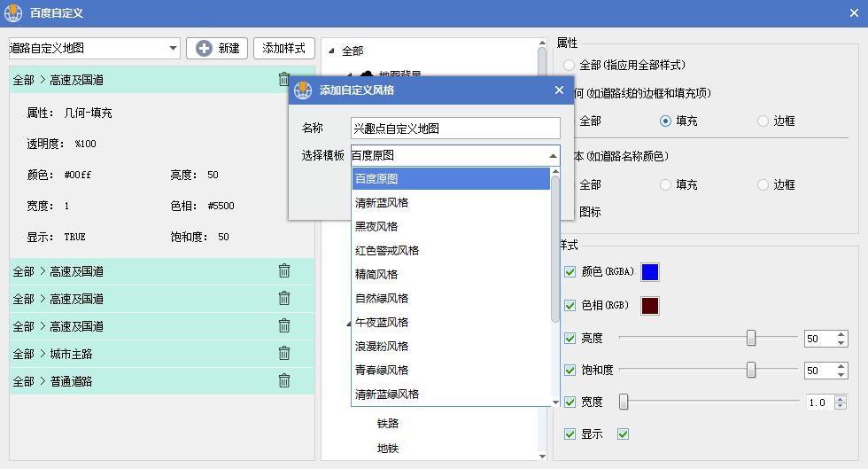
Task: Open the dark red 色相 swatch
Action: (x=650, y=306)
